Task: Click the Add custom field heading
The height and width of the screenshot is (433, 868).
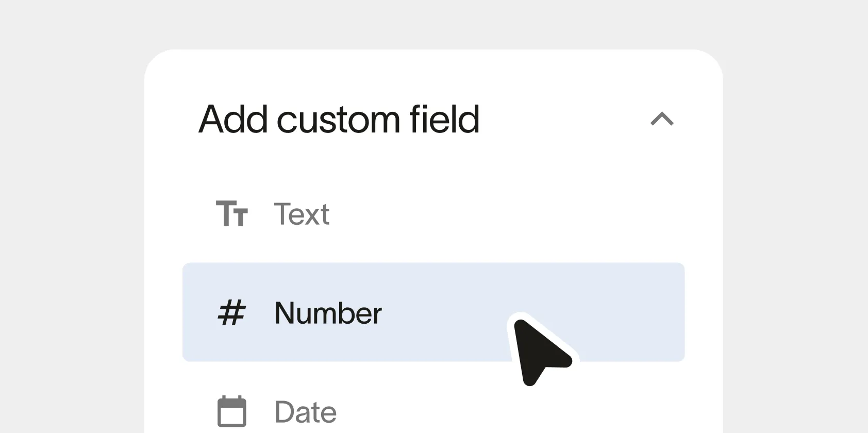Action: pos(339,119)
